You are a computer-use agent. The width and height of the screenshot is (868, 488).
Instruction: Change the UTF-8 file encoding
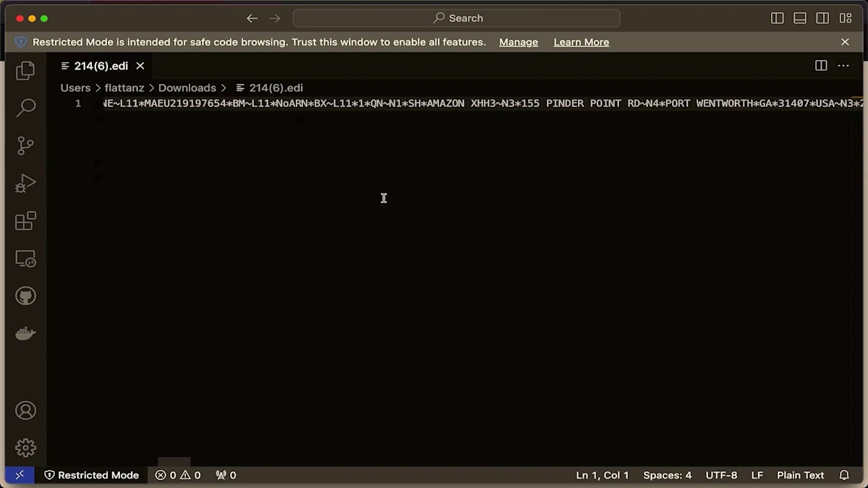tap(721, 475)
